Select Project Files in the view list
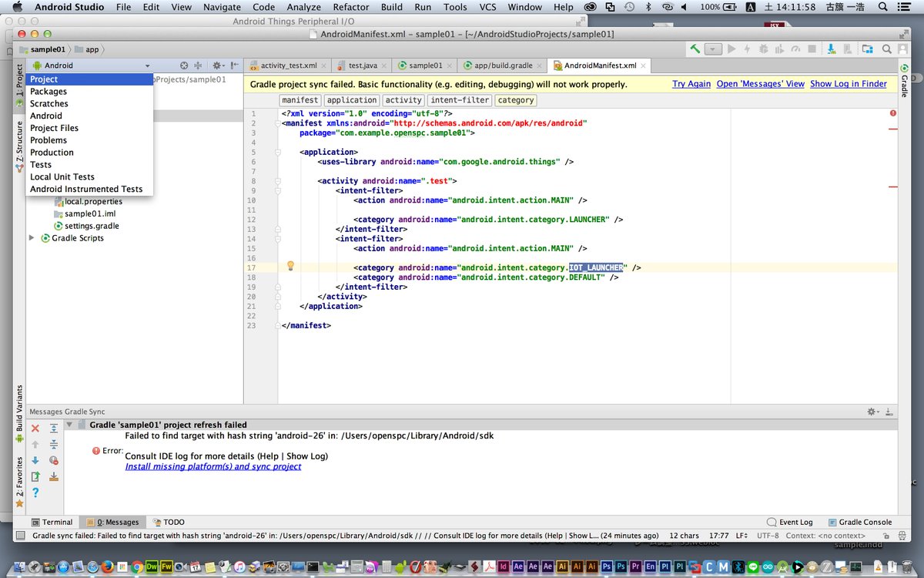Viewport: 924px width, 578px height. point(89,128)
